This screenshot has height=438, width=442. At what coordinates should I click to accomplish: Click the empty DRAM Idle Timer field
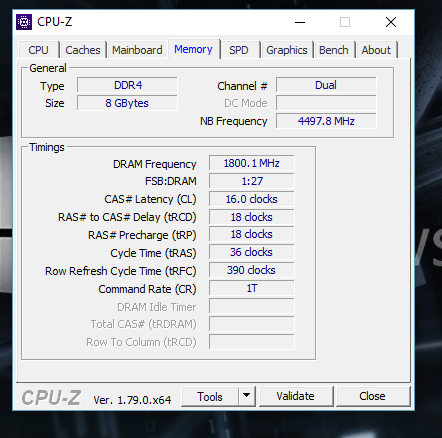point(252,306)
